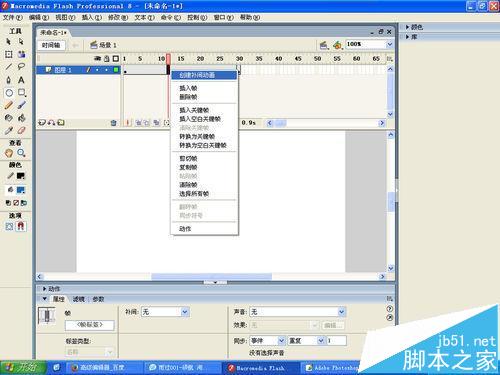Click the Add Motion Guide icon
This screenshot has width=500, height=375.
pyautogui.click(x=51, y=123)
